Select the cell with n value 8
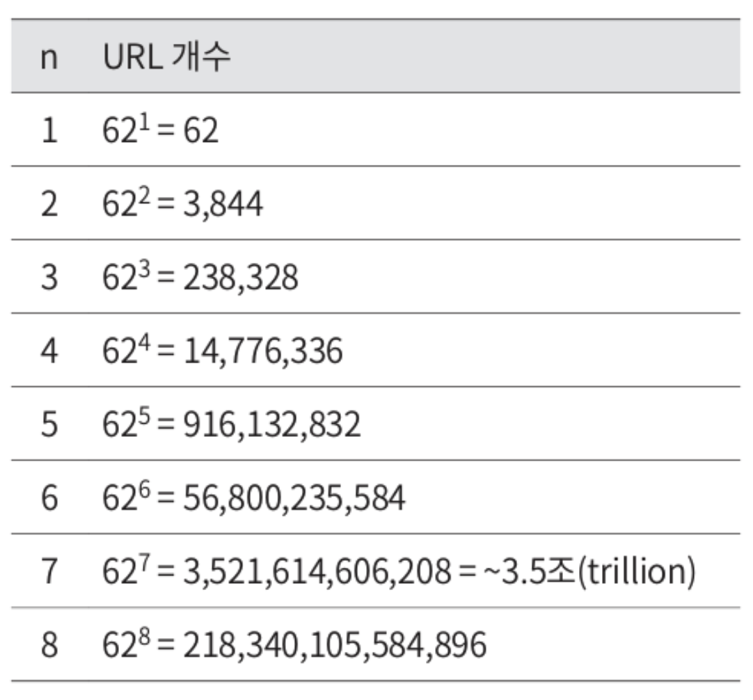The image size is (753, 700). 49,646
